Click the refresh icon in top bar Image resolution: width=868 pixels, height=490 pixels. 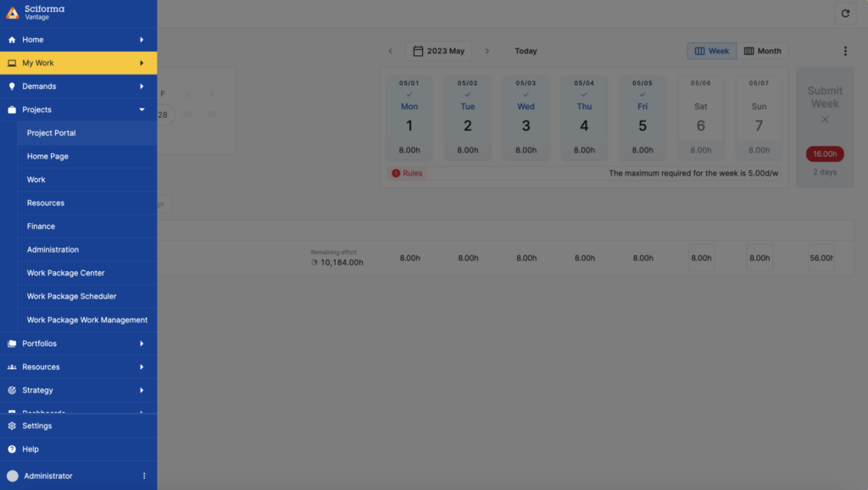[845, 14]
